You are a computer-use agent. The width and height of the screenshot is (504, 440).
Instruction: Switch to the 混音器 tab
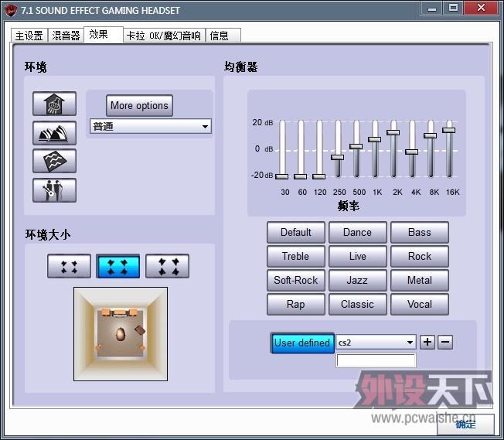tap(66, 36)
